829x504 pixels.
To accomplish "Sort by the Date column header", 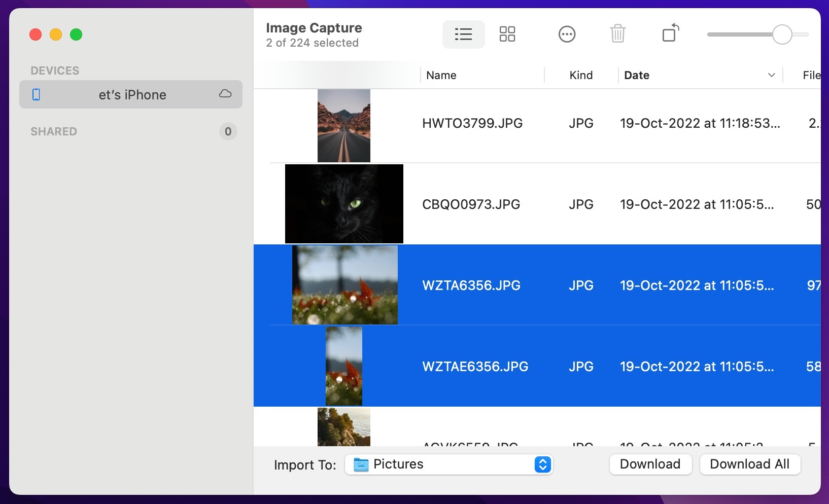I will click(637, 75).
